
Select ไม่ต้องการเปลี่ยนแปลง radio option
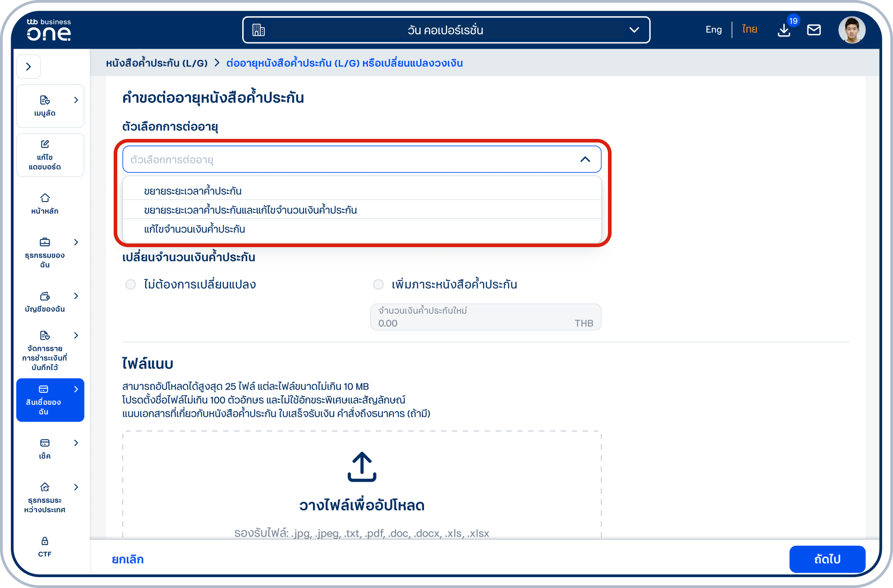[x=131, y=285]
